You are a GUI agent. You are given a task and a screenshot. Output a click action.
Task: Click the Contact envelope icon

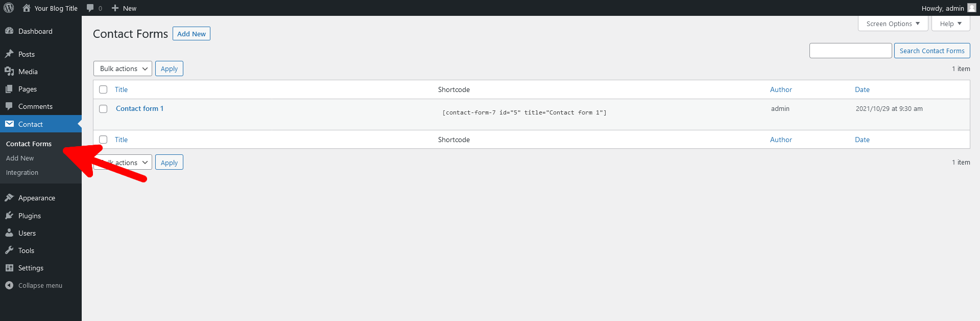coord(9,124)
